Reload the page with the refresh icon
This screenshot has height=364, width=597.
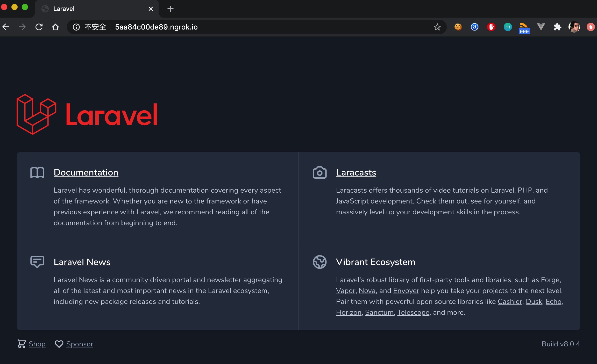pyautogui.click(x=39, y=27)
